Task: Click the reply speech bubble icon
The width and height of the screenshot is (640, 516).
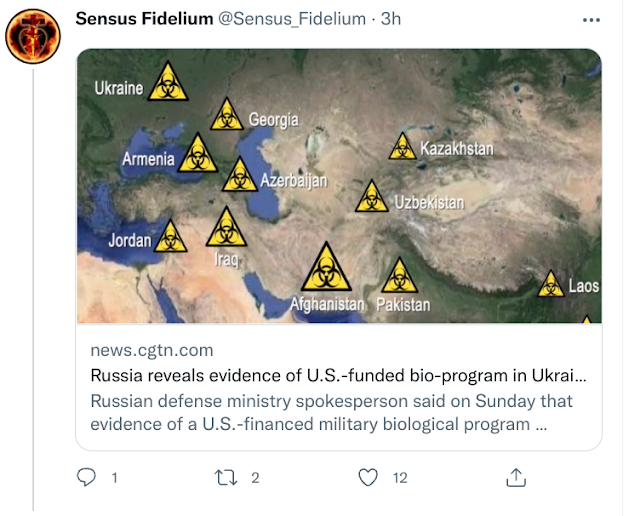Action: click(86, 477)
